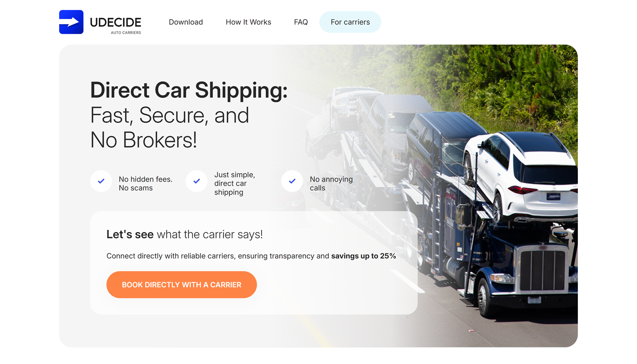
Task: Click the checkmark beside Just simple, direct car shipping
Action: tap(197, 181)
